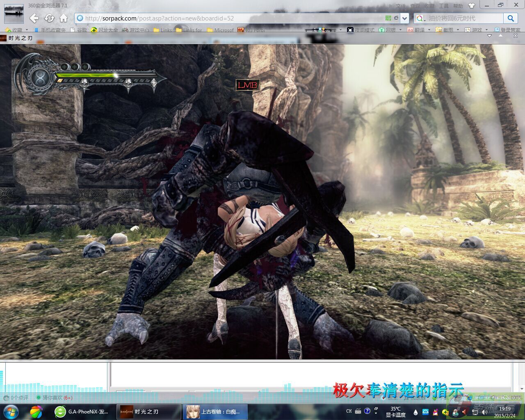The width and height of the screenshot is (525, 420).
Task: Click the search magnifier button
Action: point(511,18)
